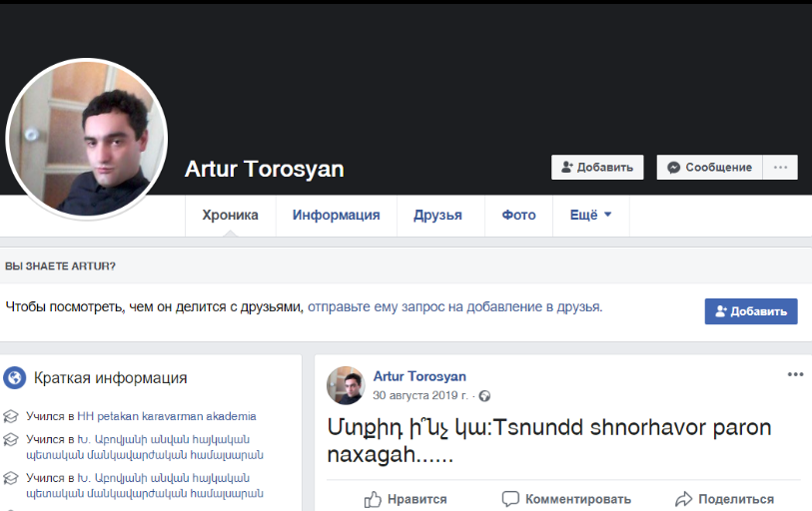Click the thumbs-up Нравится icon
The height and width of the screenshot is (511, 812).
point(374,499)
